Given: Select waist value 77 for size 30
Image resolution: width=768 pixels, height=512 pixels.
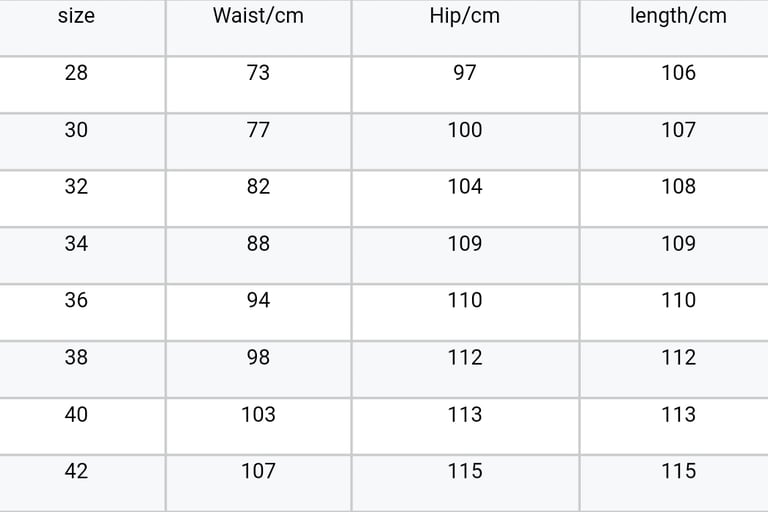Looking at the screenshot, I should (258, 130).
